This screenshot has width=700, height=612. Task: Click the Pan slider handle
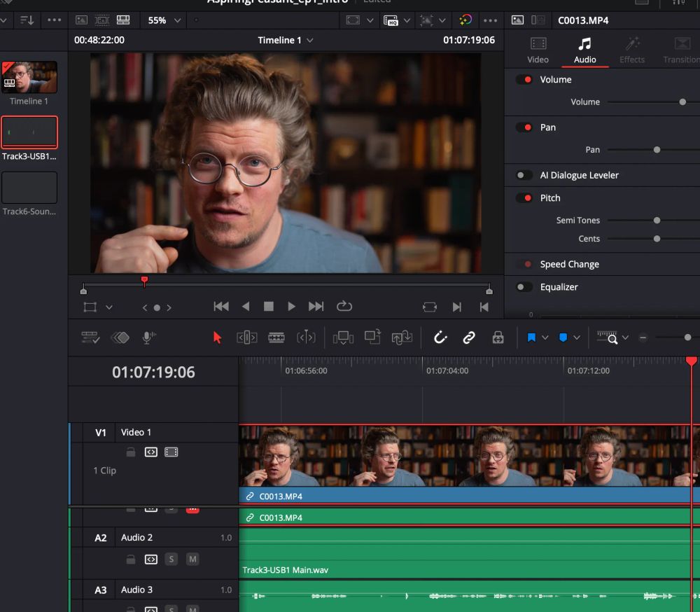(x=657, y=150)
